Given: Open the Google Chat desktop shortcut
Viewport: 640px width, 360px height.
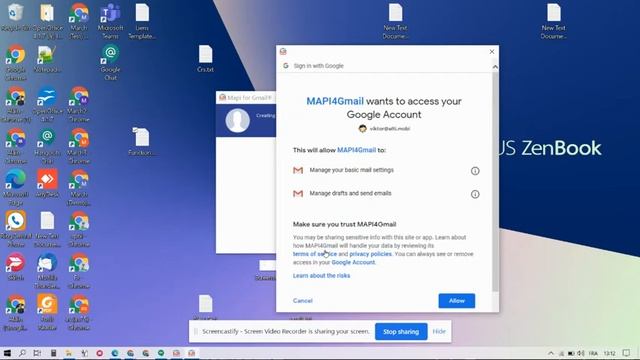Looking at the screenshot, I should click(110, 62).
